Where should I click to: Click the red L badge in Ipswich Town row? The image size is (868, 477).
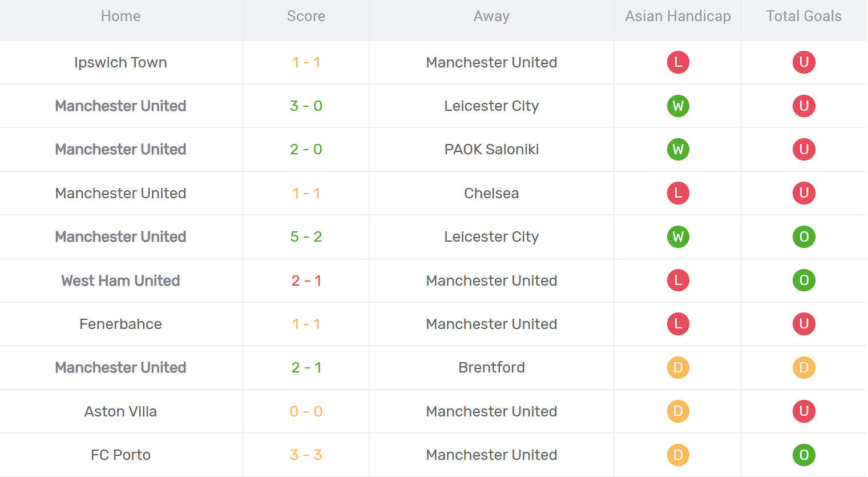pos(678,62)
